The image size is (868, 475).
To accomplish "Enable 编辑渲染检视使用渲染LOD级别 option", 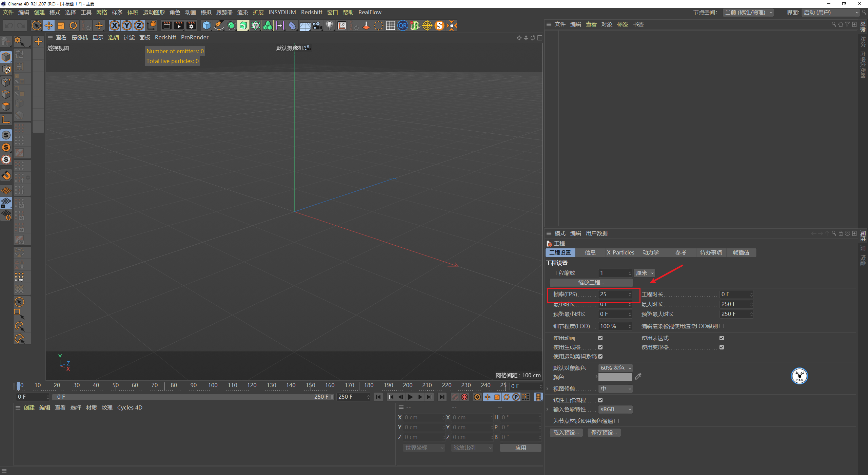I will (x=722, y=326).
